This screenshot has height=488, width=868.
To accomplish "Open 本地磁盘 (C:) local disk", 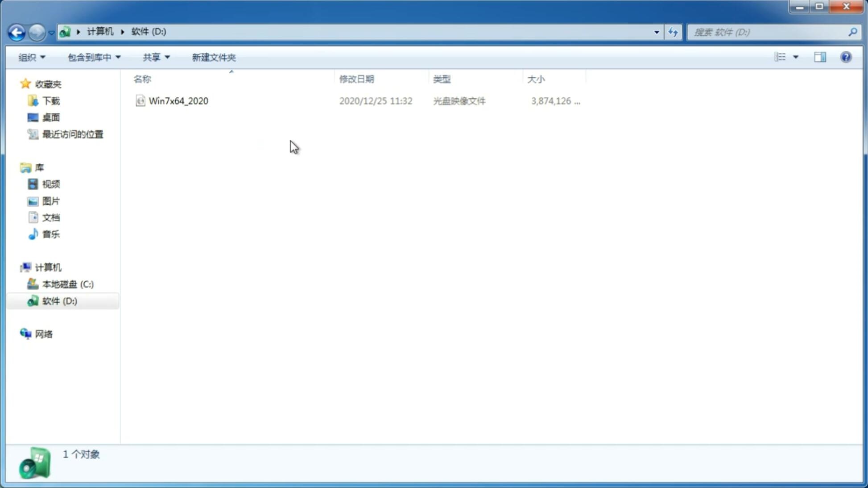I will (x=67, y=284).
